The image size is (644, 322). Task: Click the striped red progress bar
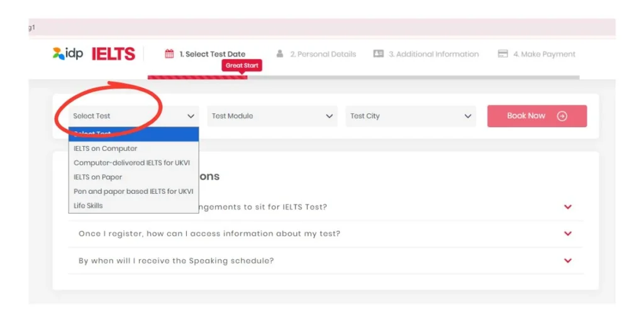pyautogui.click(x=197, y=77)
